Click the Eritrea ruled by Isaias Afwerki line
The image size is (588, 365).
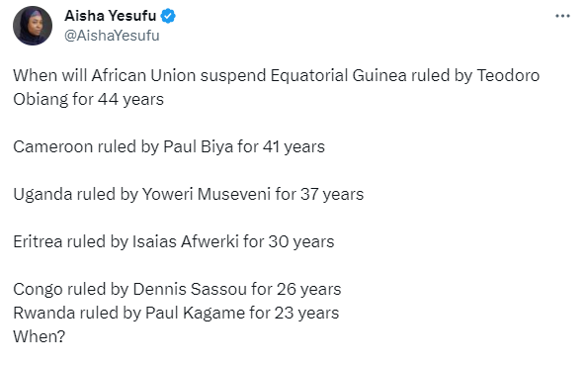point(174,241)
